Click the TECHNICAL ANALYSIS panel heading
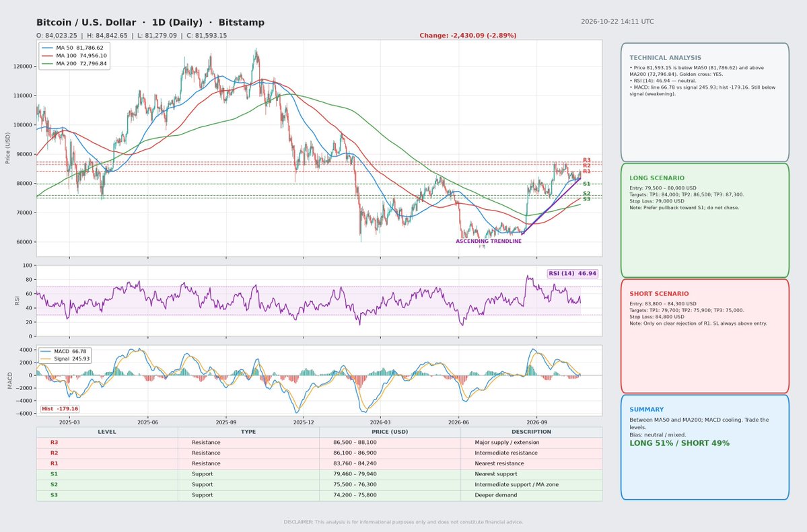Image resolution: width=807 pixels, height=532 pixels. [x=665, y=58]
